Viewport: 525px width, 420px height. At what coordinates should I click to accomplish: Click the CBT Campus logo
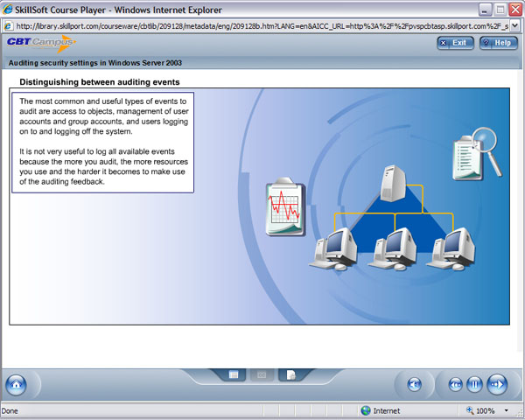[41, 43]
